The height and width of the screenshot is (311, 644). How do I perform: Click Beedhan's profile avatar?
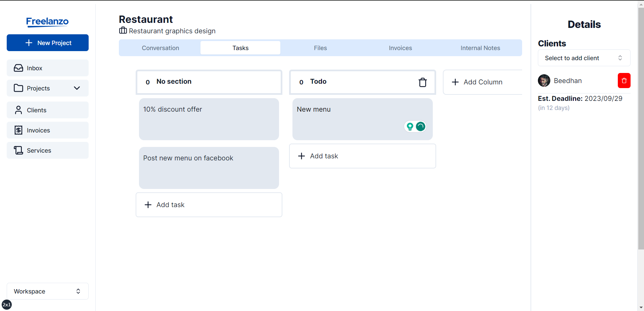pyautogui.click(x=544, y=81)
